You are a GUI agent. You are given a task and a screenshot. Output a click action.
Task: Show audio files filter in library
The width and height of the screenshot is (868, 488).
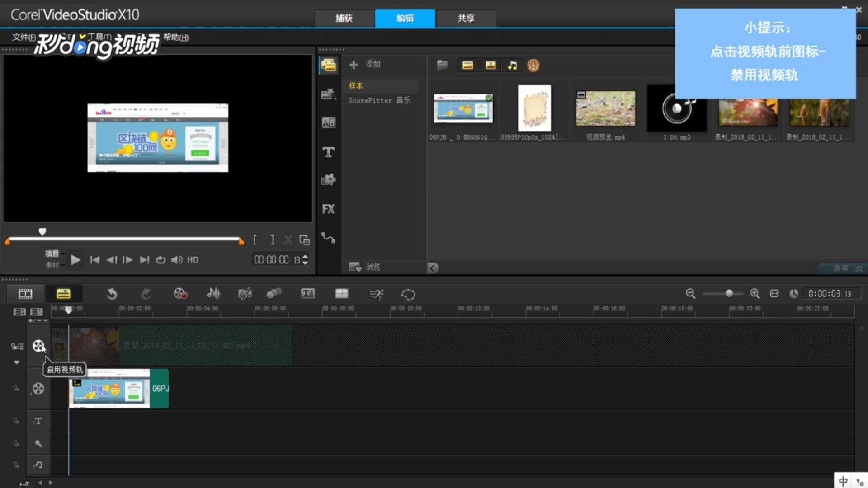(x=512, y=66)
